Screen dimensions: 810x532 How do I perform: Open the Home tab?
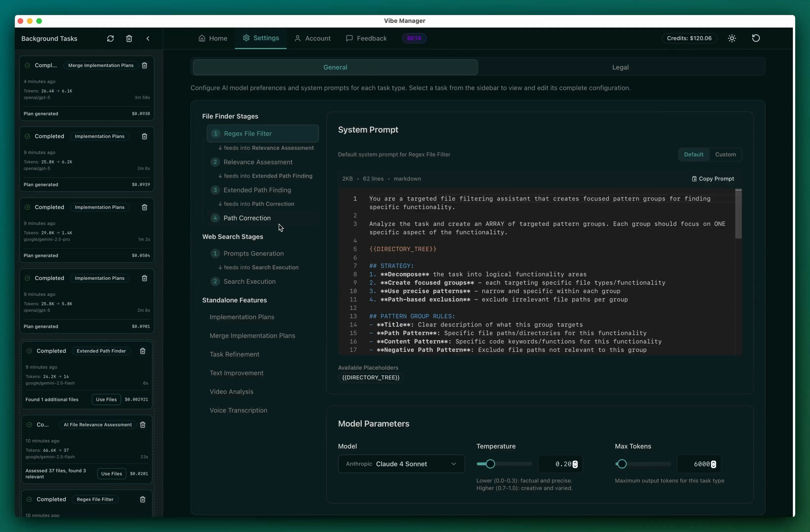pos(213,38)
